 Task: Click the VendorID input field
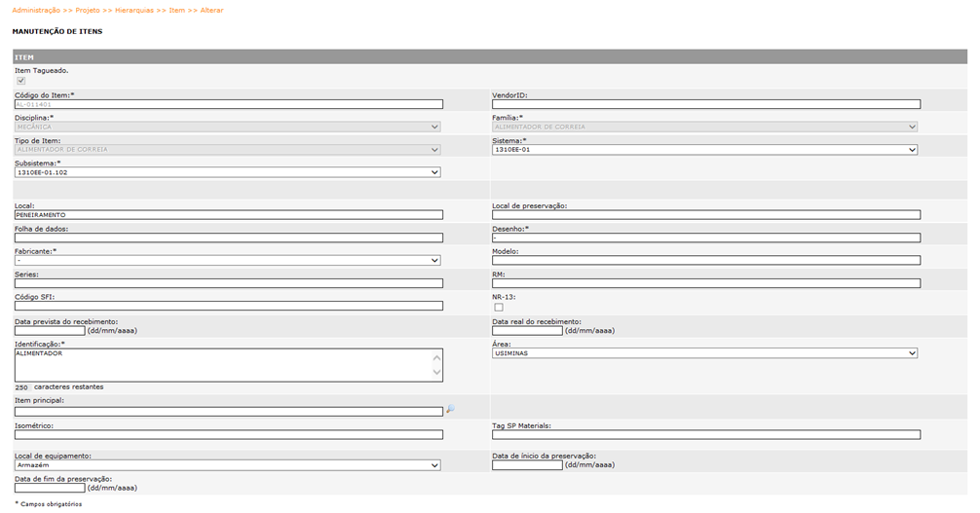pyautogui.click(x=705, y=104)
